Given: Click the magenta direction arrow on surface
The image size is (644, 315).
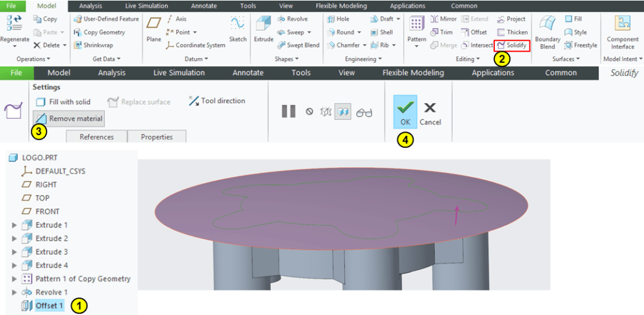Looking at the screenshot, I should (458, 213).
